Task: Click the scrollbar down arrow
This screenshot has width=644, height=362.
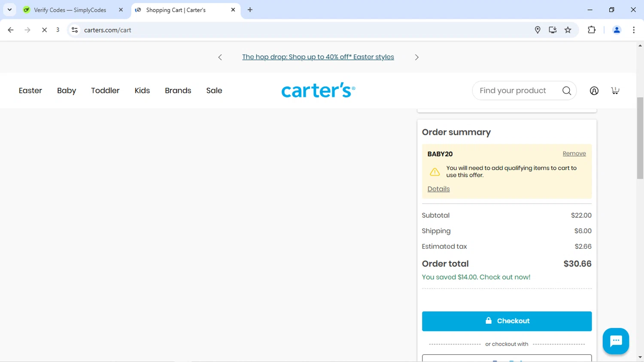Action: [640, 357]
